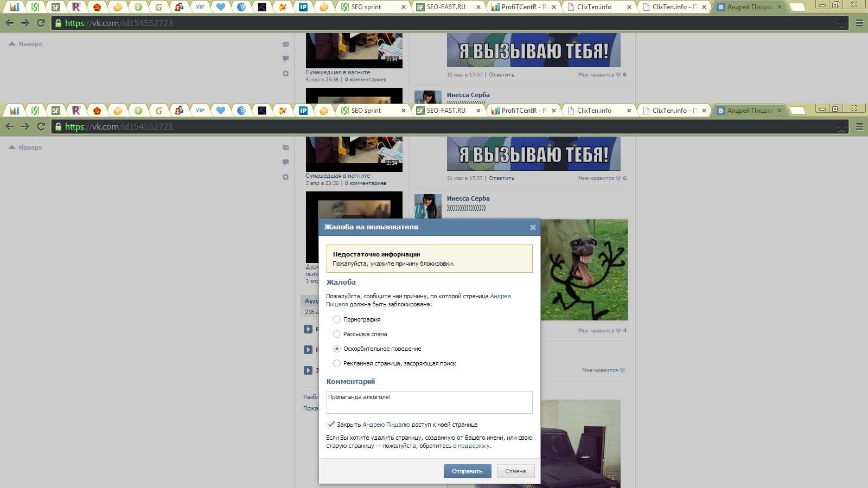Switch to 'SEO-FAST.RU' tab in lower browser
This screenshot has height=488, width=868.
point(448,111)
